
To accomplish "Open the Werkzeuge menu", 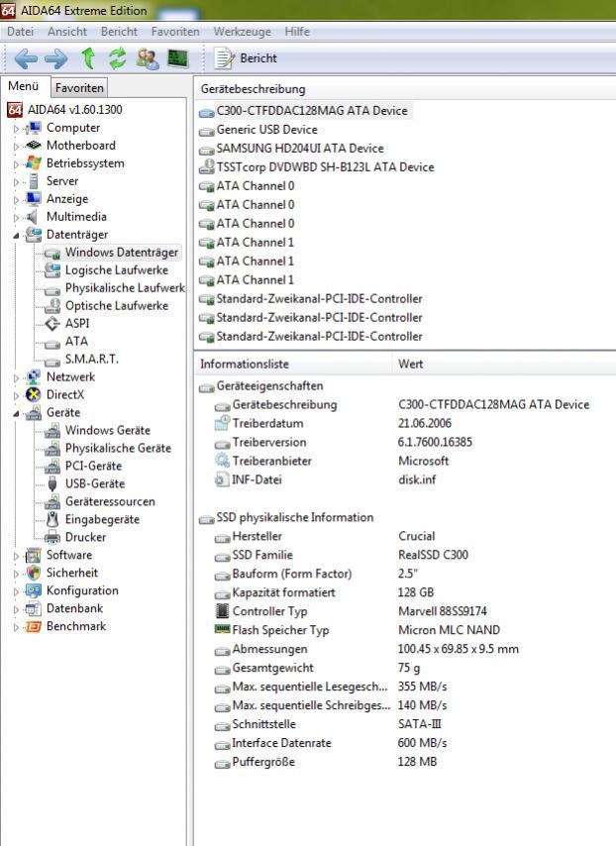I will point(243,32).
